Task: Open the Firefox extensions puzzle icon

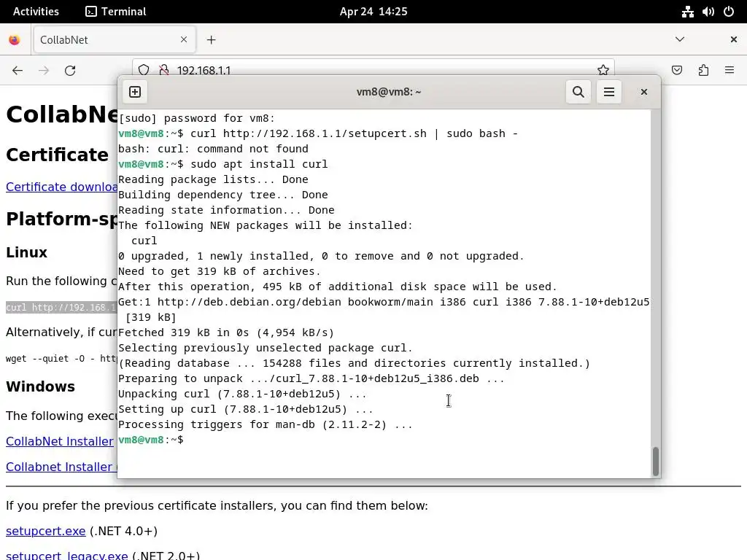Action: [x=703, y=71]
